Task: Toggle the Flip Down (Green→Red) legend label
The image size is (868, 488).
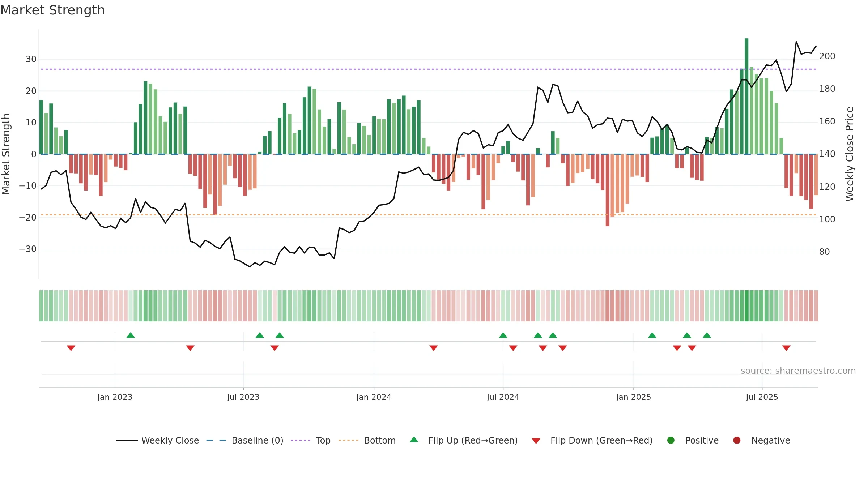Action: click(x=601, y=441)
